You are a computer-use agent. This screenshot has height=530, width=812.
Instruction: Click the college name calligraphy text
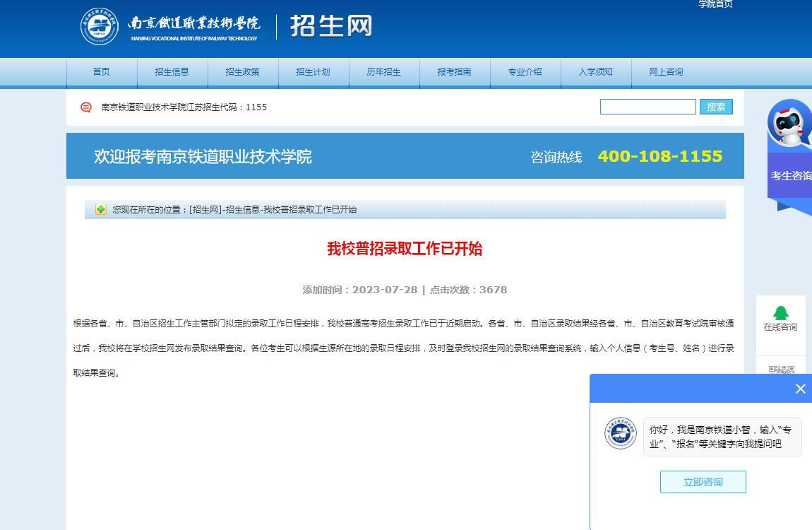click(x=193, y=23)
